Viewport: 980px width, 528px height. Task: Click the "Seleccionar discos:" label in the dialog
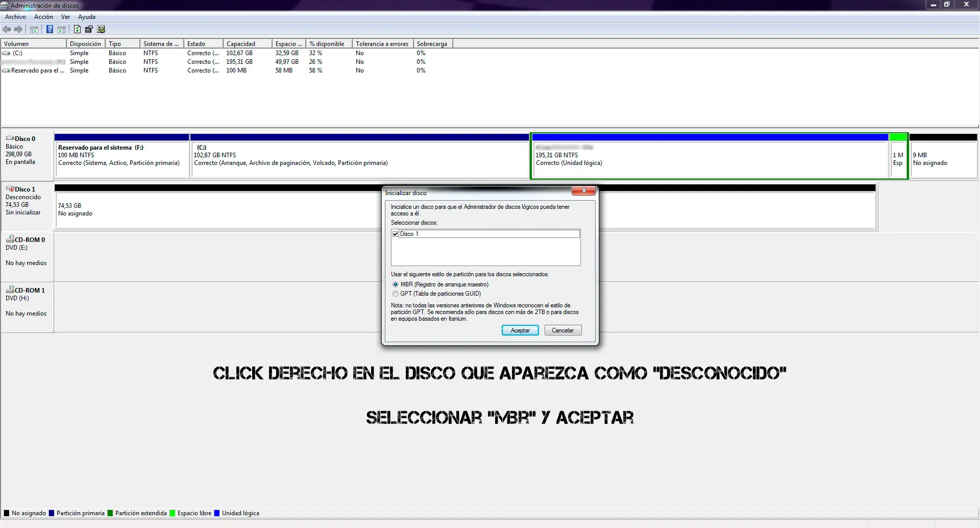(x=414, y=223)
